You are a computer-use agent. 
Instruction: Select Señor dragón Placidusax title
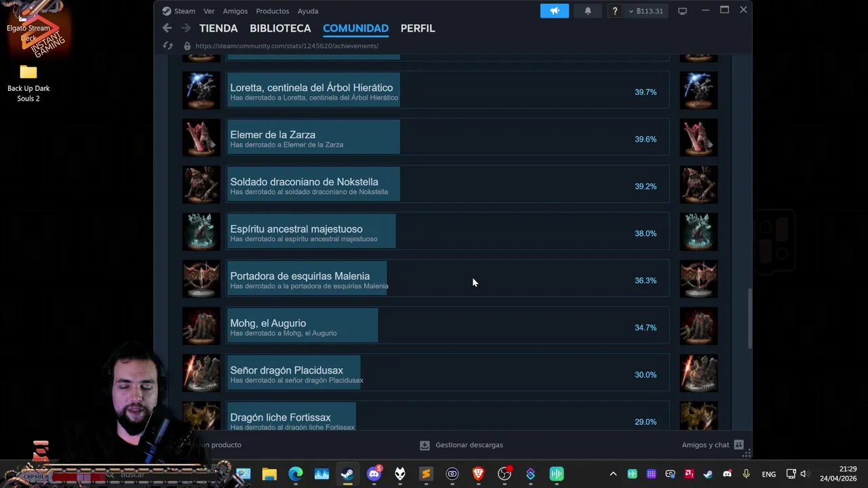pos(286,370)
